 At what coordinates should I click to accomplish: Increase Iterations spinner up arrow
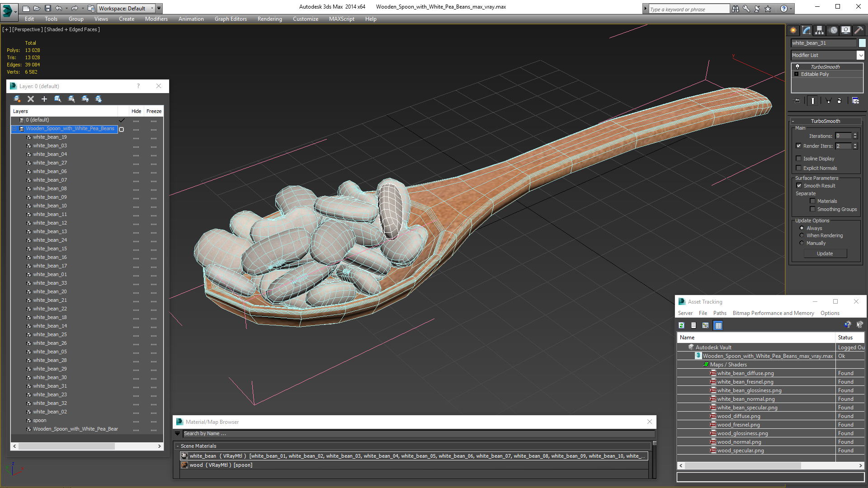(x=855, y=134)
